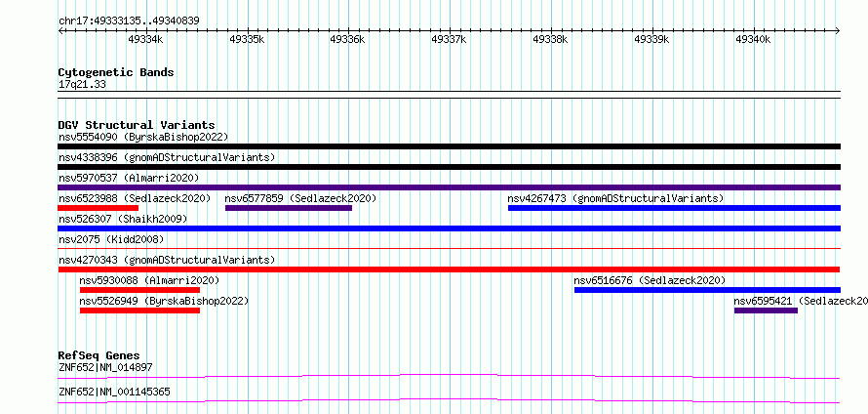This screenshot has height=414, width=868.
Task: Click the chr17:49333135..49340839 coordinates text
Action: [x=129, y=21]
